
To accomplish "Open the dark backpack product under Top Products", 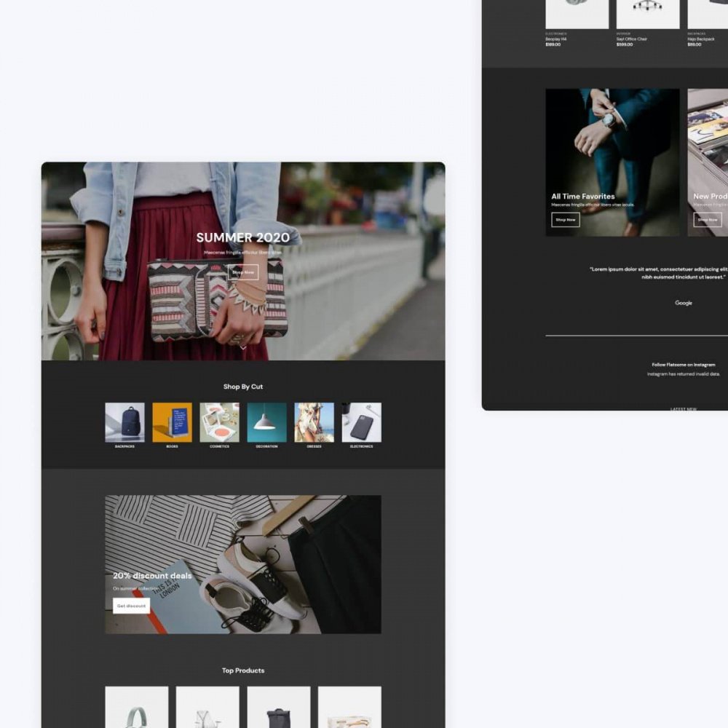I will pos(279,707).
